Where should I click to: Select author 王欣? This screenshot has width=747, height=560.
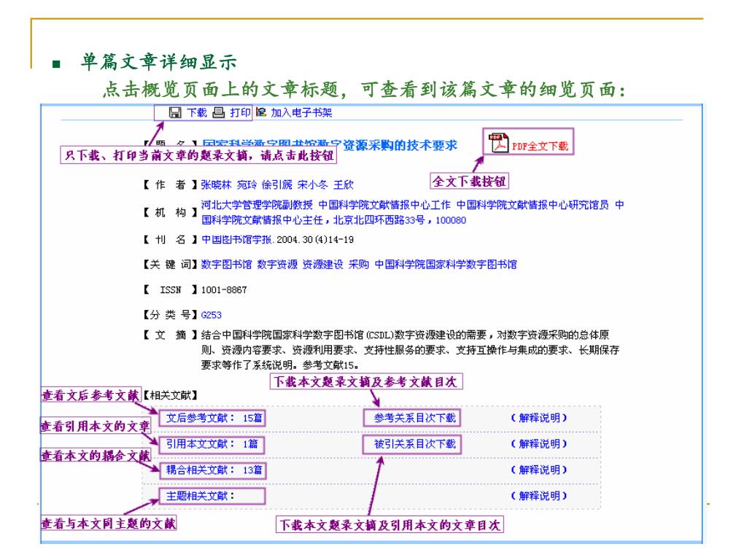(344, 184)
